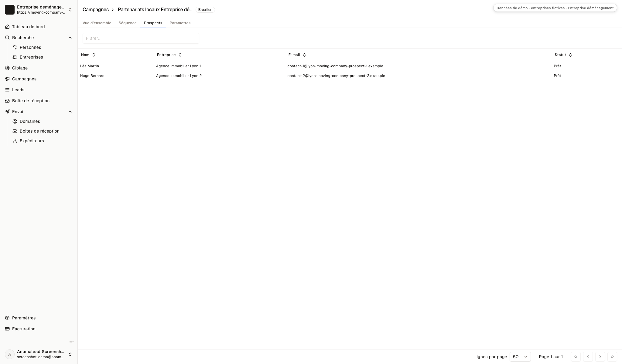Go to the first page button
Screen dimensions: 622x364
(576, 357)
